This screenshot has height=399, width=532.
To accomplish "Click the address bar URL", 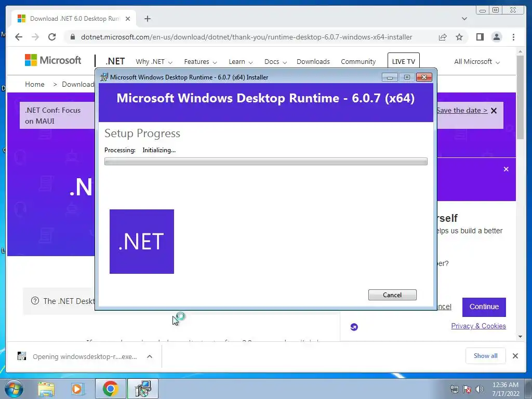I will click(x=246, y=37).
